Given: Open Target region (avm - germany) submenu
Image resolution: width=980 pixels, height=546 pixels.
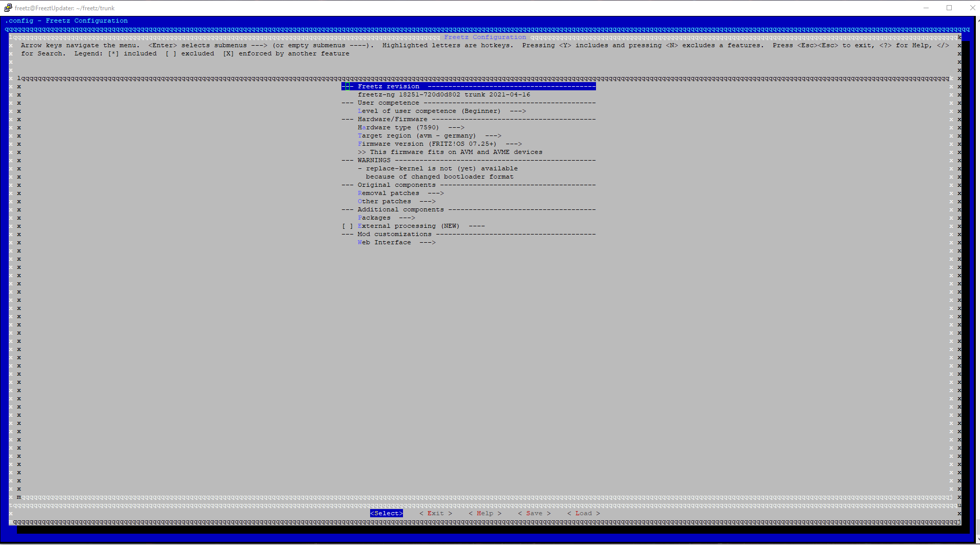Looking at the screenshot, I should [429, 136].
